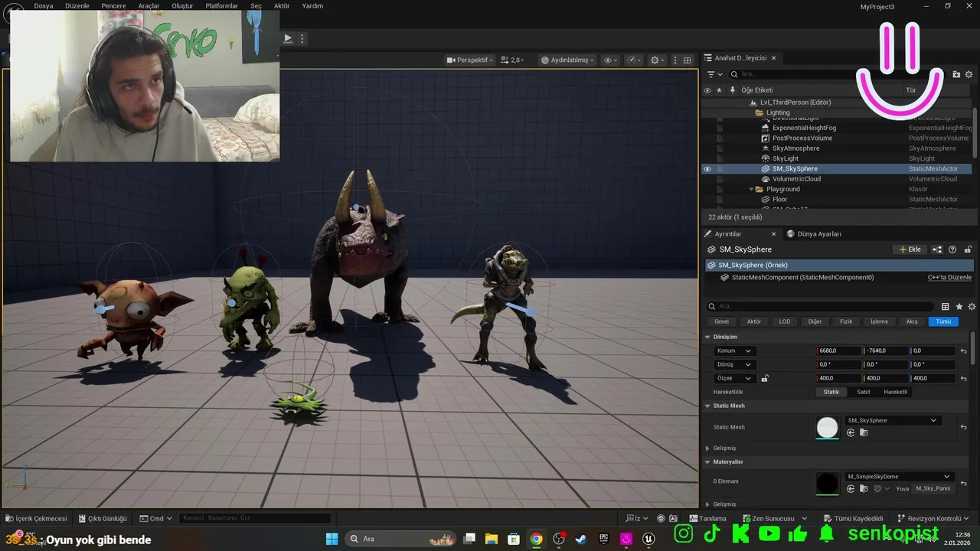
Task: Toggle the favorites star filter in Details
Action: (959, 307)
